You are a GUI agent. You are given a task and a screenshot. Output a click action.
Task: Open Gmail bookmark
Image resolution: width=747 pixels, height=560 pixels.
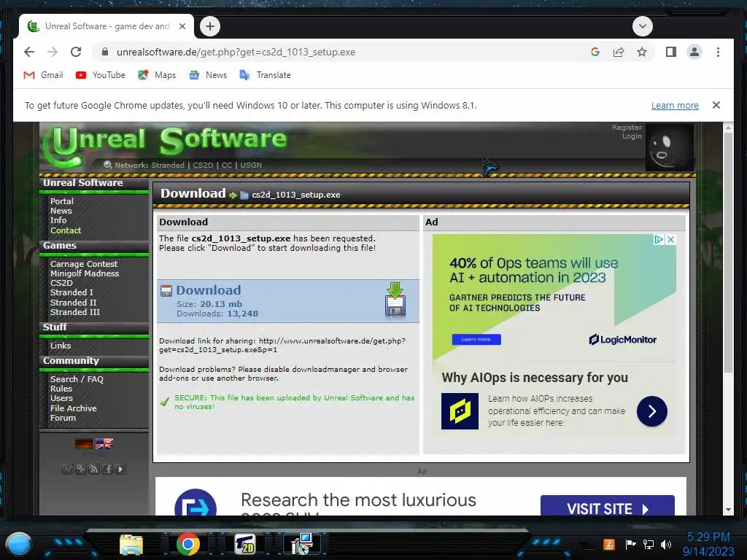pos(43,75)
